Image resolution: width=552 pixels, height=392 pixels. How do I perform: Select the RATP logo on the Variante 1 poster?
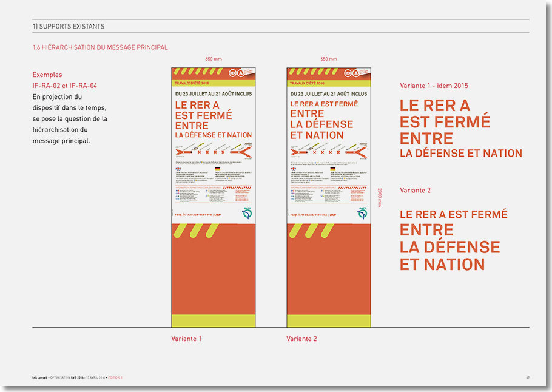[247, 213]
